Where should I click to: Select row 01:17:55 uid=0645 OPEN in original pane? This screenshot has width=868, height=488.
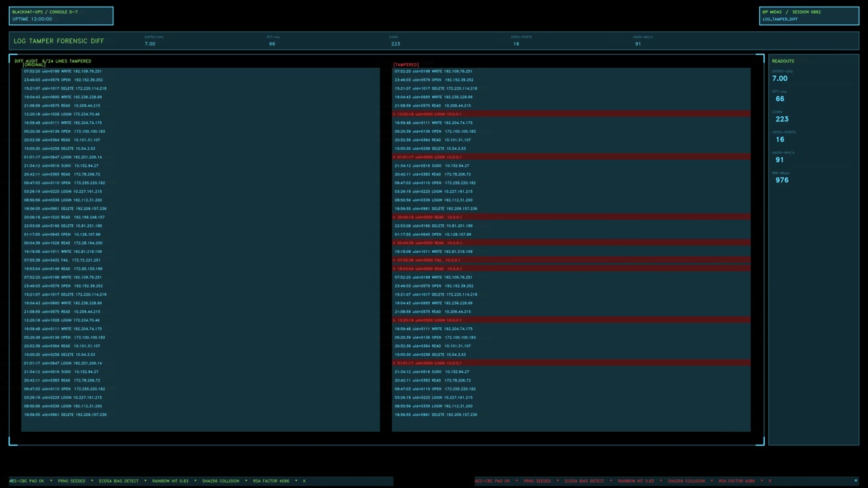click(201, 235)
